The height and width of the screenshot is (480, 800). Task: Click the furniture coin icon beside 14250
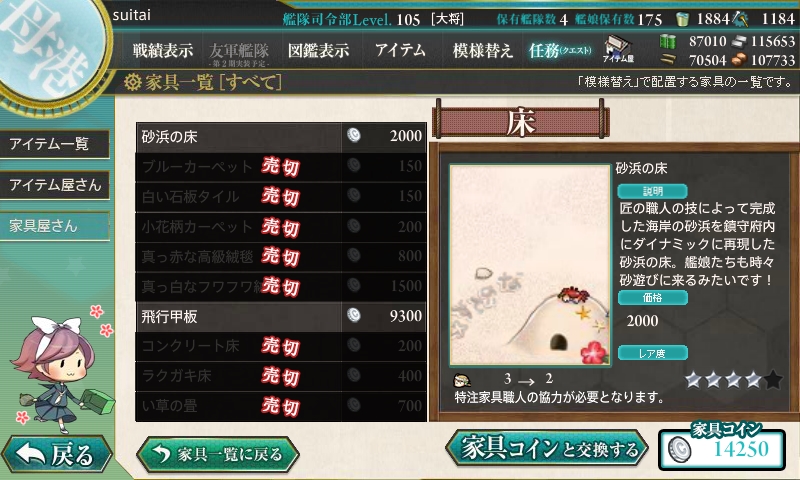(x=680, y=450)
